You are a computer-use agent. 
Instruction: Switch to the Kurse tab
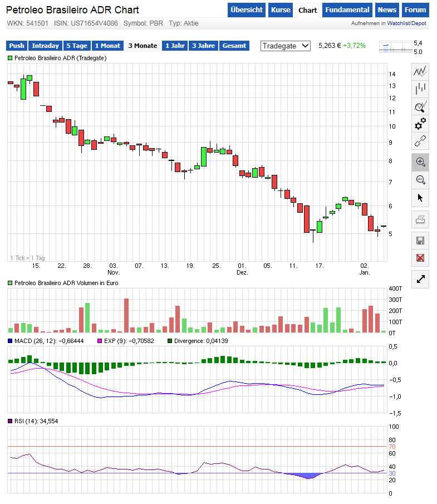(x=281, y=10)
